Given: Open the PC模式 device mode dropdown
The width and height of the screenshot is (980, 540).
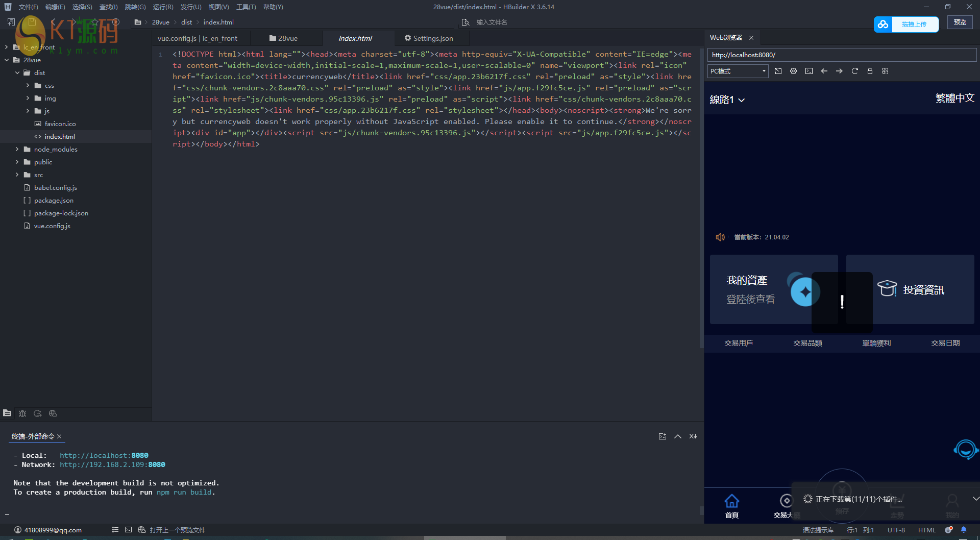Looking at the screenshot, I should [738, 71].
